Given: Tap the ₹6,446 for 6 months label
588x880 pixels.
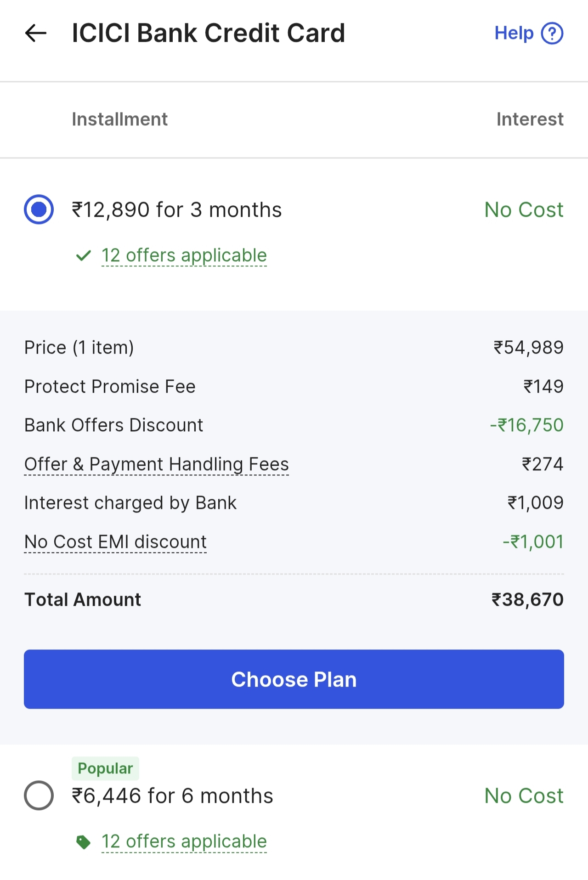Looking at the screenshot, I should click(x=172, y=796).
